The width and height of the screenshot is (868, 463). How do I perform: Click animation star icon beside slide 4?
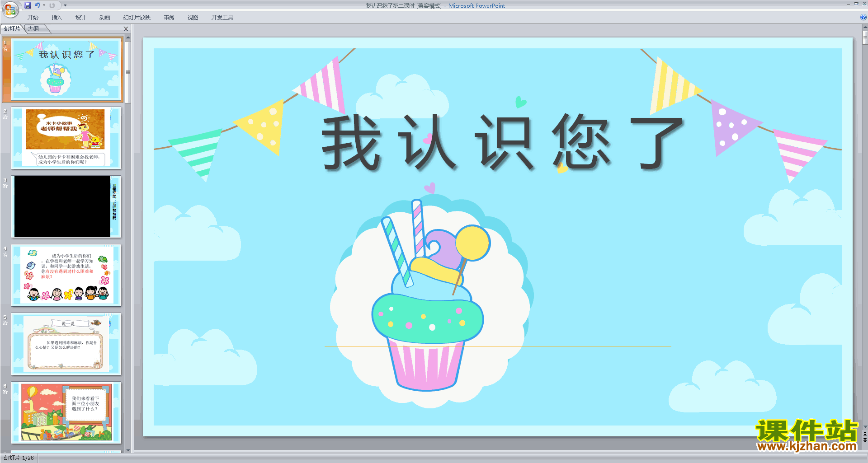(5, 255)
